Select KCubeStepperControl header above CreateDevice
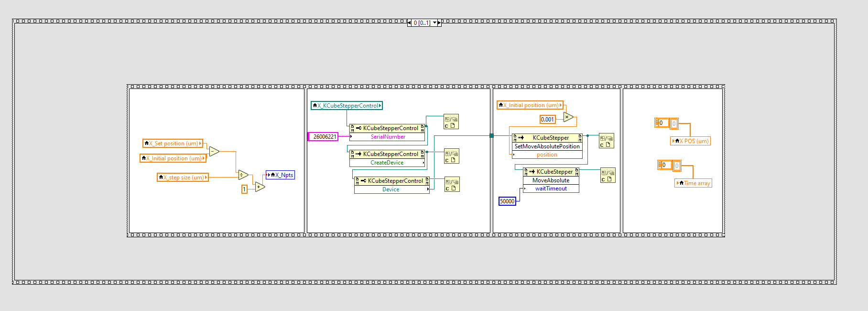Viewport: 868px width, 311px height. [387, 154]
